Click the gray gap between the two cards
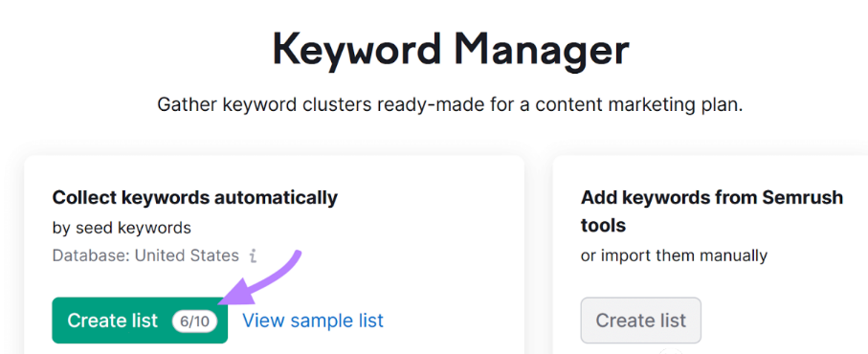 (x=539, y=254)
